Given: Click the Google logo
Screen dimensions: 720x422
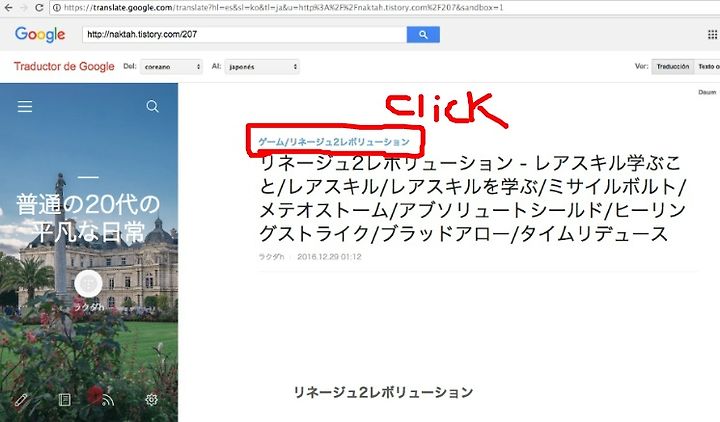Looking at the screenshot, I should (40, 34).
